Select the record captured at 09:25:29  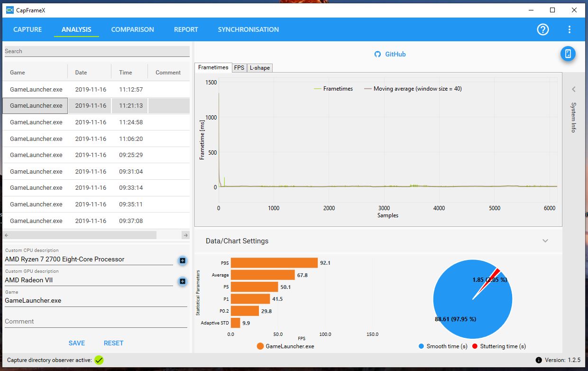(96, 155)
